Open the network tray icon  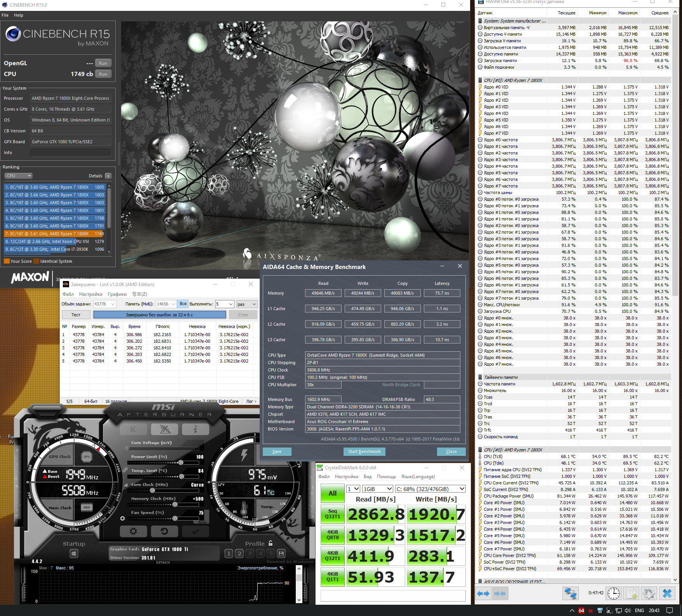(619, 611)
